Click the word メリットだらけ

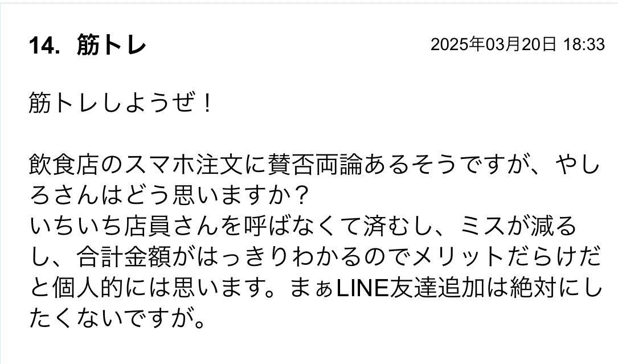(494, 257)
